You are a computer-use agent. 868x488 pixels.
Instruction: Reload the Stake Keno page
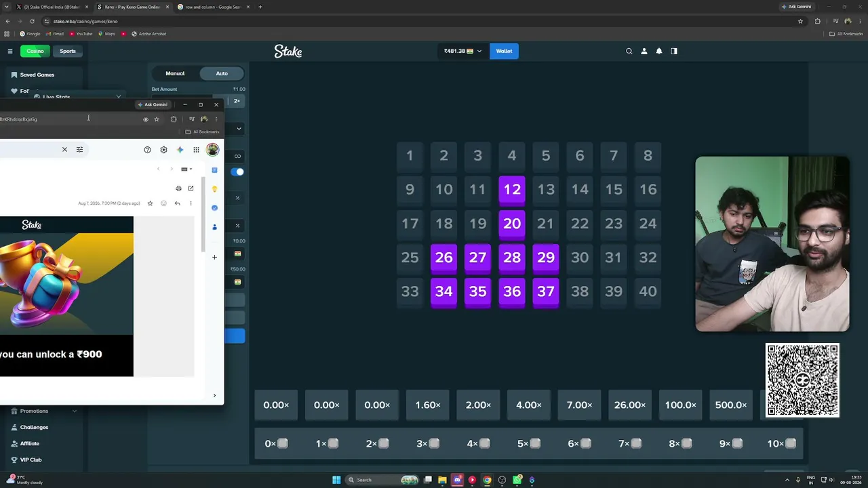(32, 21)
